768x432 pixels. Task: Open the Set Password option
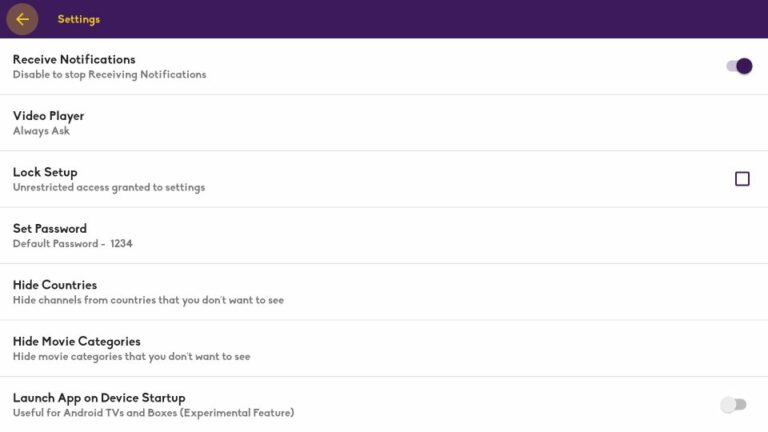pos(50,228)
